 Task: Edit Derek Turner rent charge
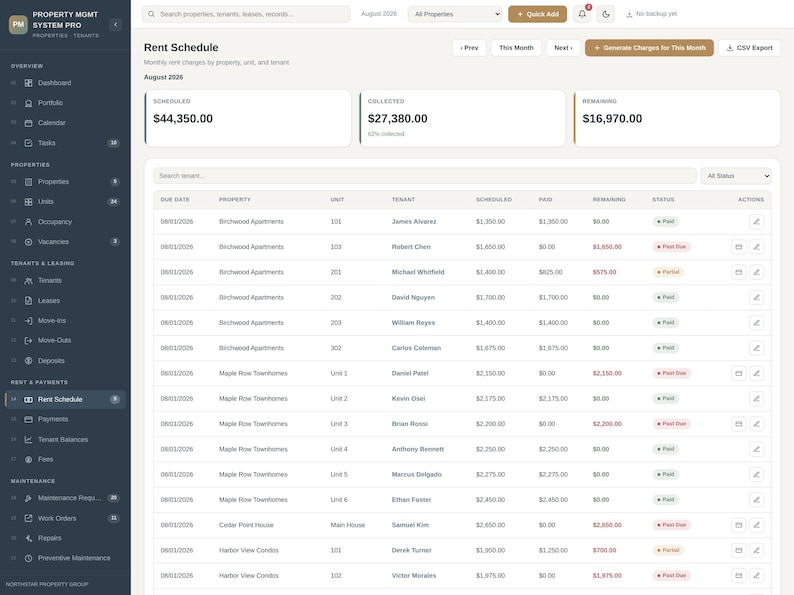tap(757, 550)
